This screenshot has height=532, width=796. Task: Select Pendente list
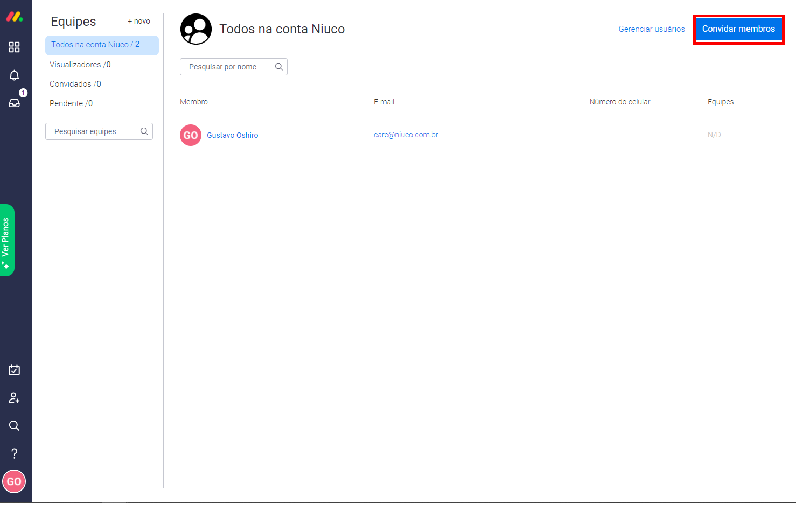tap(71, 103)
